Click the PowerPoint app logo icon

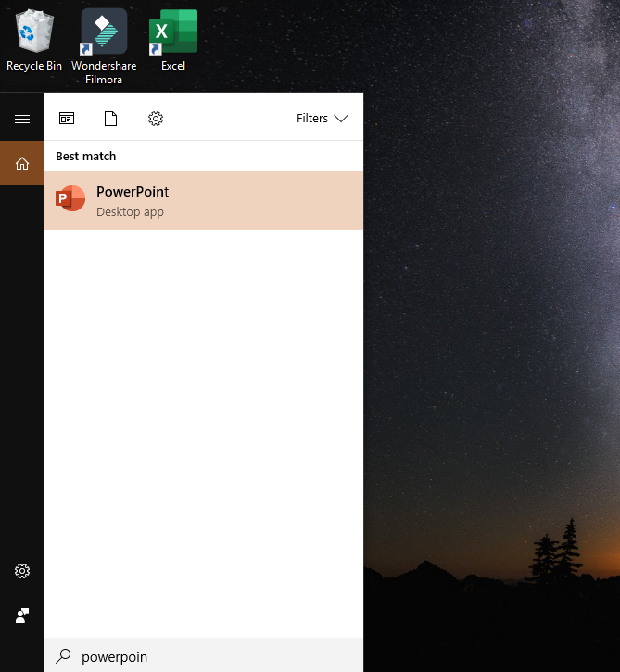[x=70, y=199]
